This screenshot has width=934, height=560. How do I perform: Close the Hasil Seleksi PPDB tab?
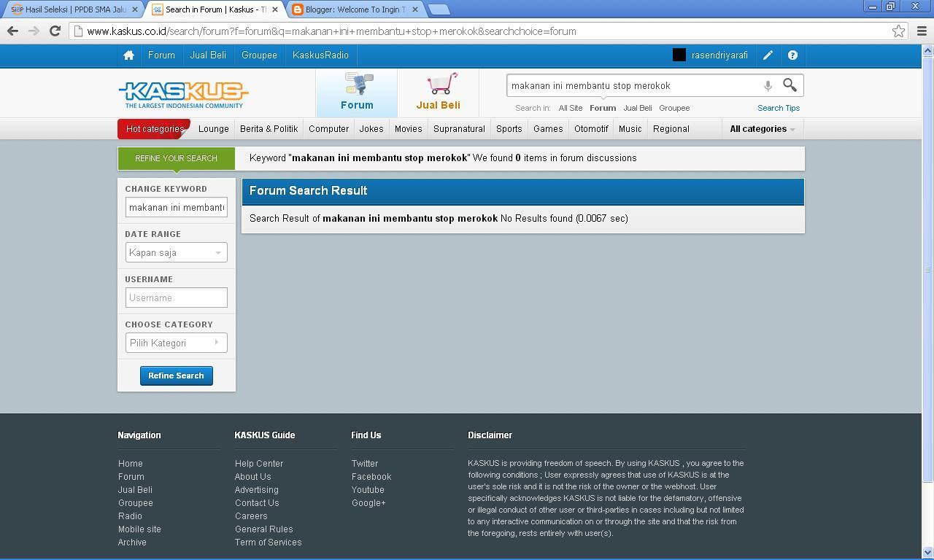[x=134, y=9]
